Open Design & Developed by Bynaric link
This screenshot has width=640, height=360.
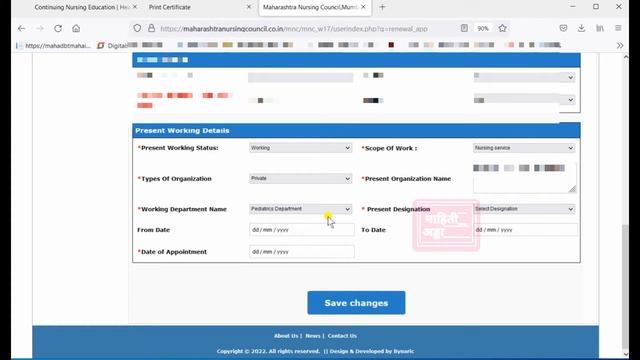tap(371, 351)
